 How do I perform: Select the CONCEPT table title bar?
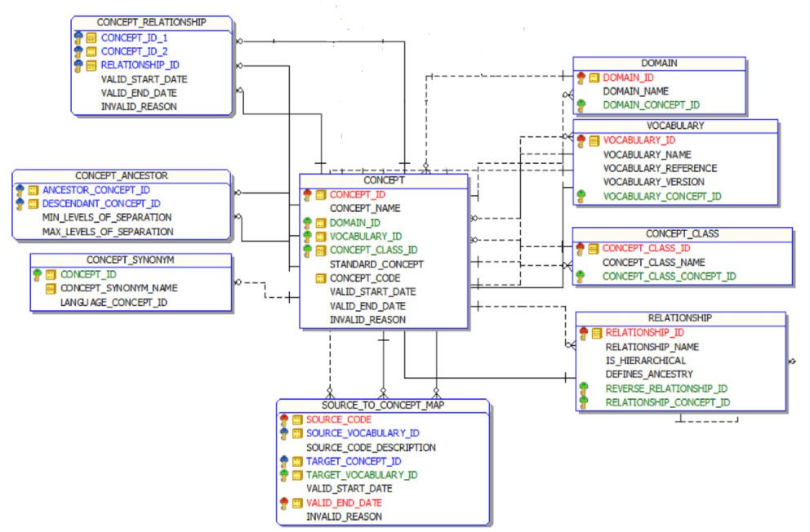tap(383, 180)
